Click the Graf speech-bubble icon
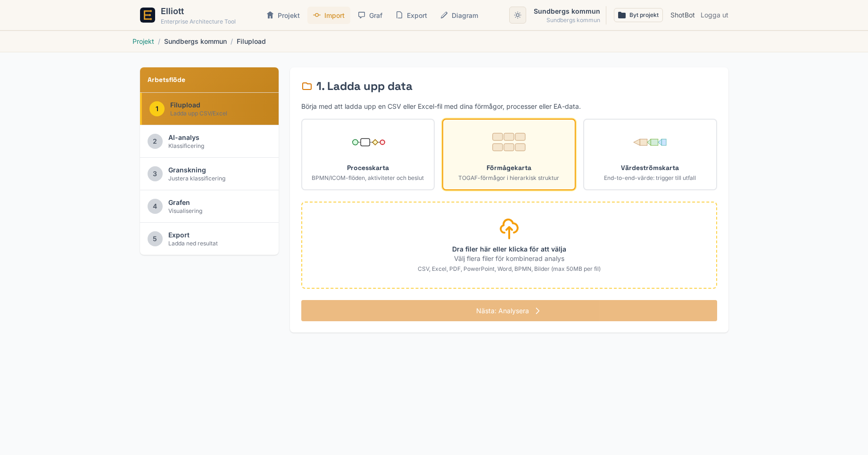Image resolution: width=868 pixels, height=455 pixels. coord(362,15)
